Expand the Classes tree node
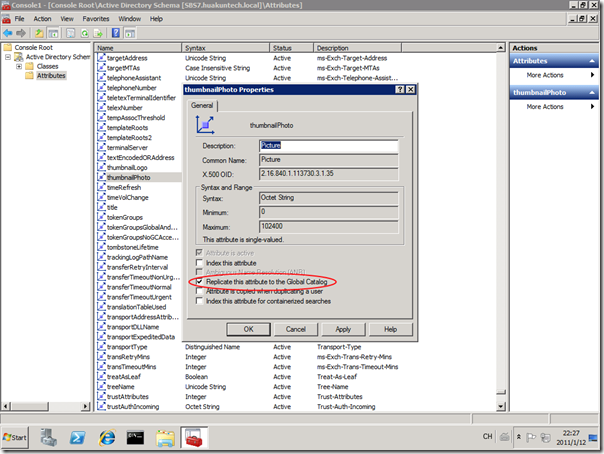This screenshot has height=454, width=604. pos(19,66)
